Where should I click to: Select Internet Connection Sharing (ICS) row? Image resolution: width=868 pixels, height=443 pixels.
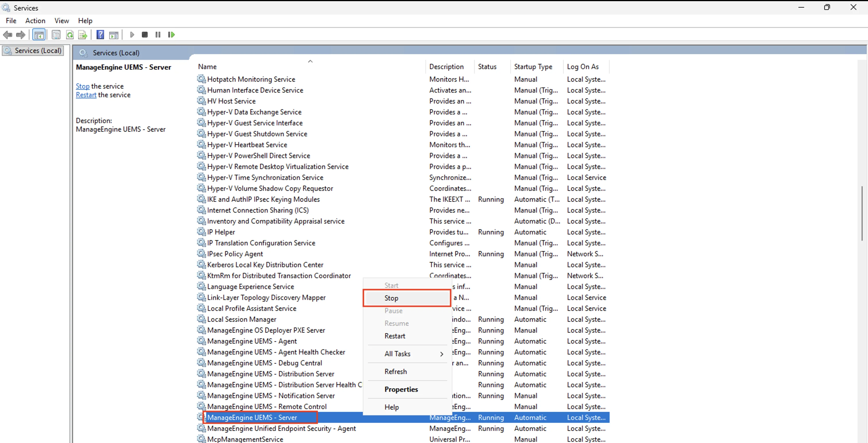pos(403,210)
